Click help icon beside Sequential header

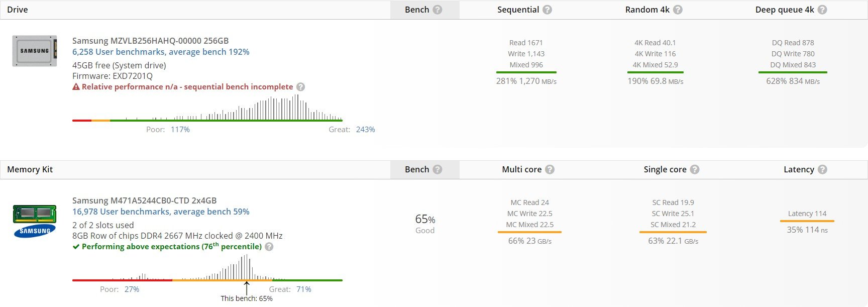(548, 10)
